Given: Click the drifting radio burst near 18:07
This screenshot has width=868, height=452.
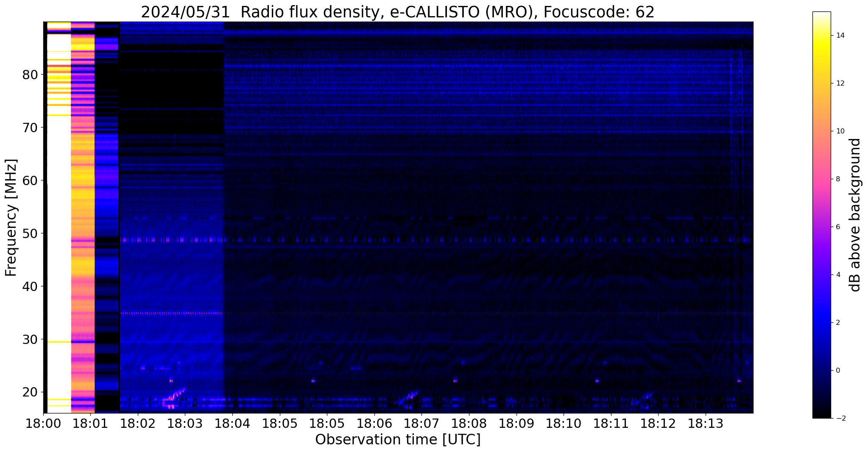Looking at the screenshot, I should 409,398.
